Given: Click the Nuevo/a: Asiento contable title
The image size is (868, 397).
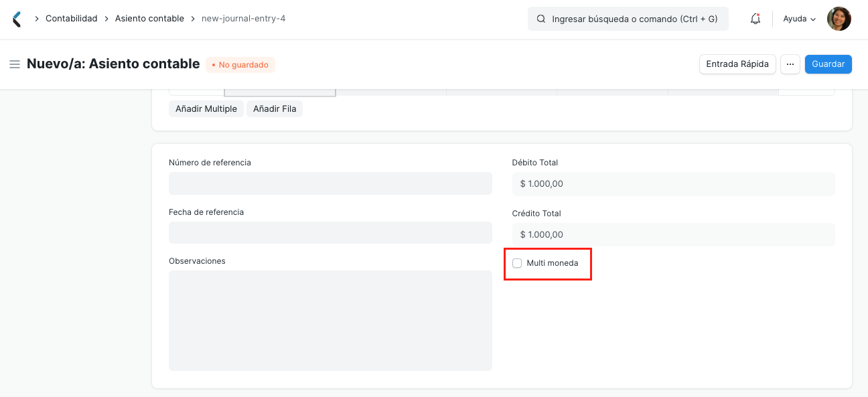Looking at the screenshot, I should tap(113, 64).
